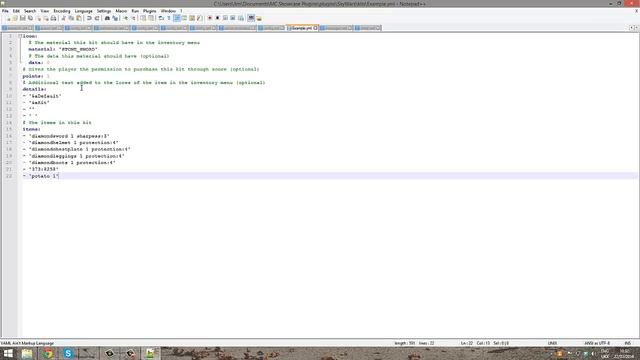Click the Close document toolbar icon
Viewport: 640px width, 360px height.
(x=39, y=18)
